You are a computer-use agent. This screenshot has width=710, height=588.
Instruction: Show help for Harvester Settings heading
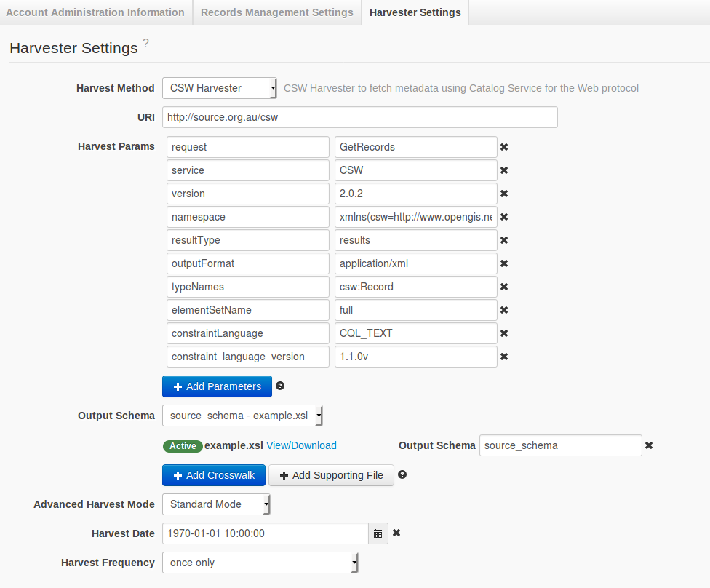point(146,44)
